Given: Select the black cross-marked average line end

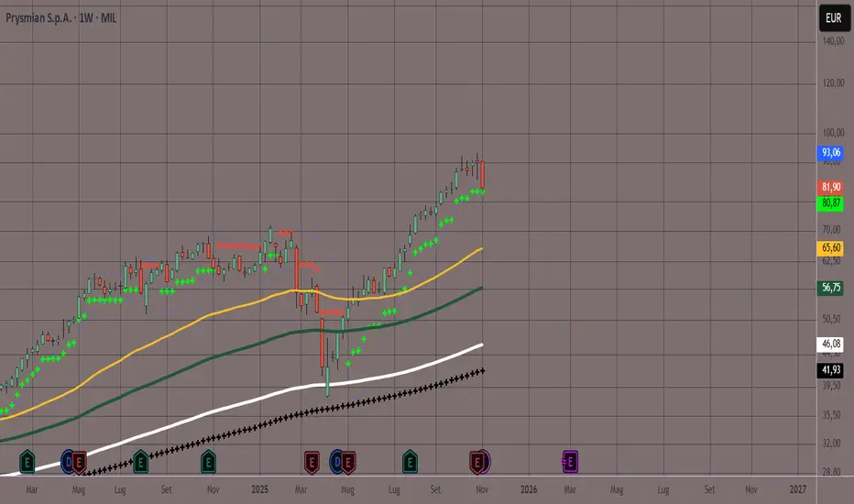Looking at the screenshot, I should pyautogui.click(x=481, y=371).
